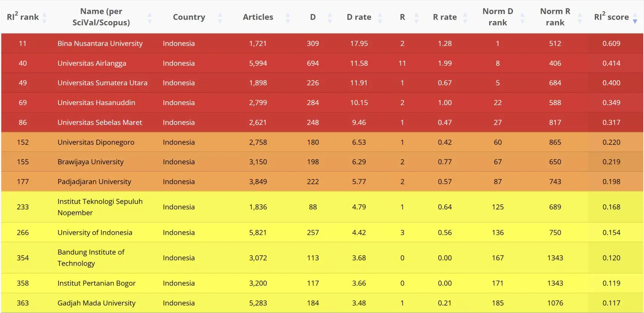Viewport: 644px width, 313px height.
Task: Select the Universitas Airlangga name cell
Action: point(92,63)
